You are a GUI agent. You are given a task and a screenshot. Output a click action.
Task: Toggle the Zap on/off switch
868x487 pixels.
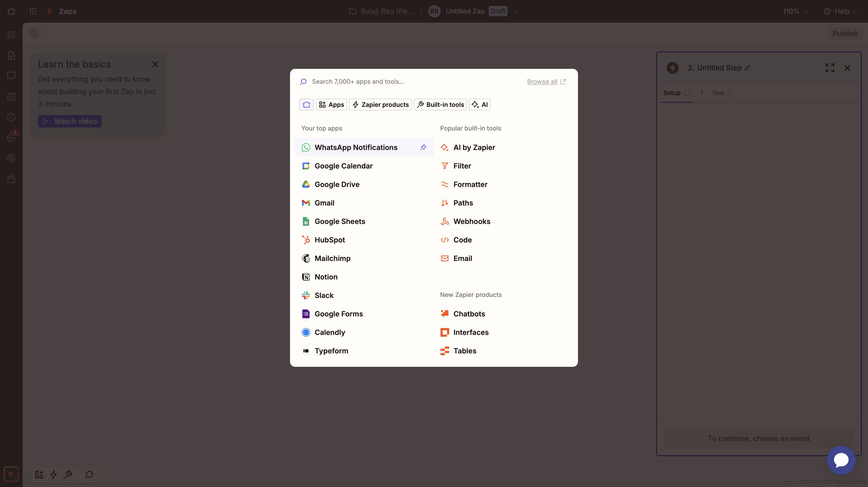pyautogui.click(x=39, y=34)
